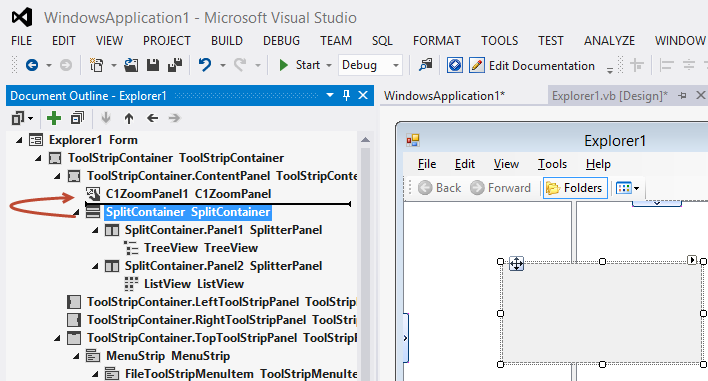Click the Navigate Backward toolbar icon
The height and width of the screenshot is (381, 708).
click(x=32, y=65)
